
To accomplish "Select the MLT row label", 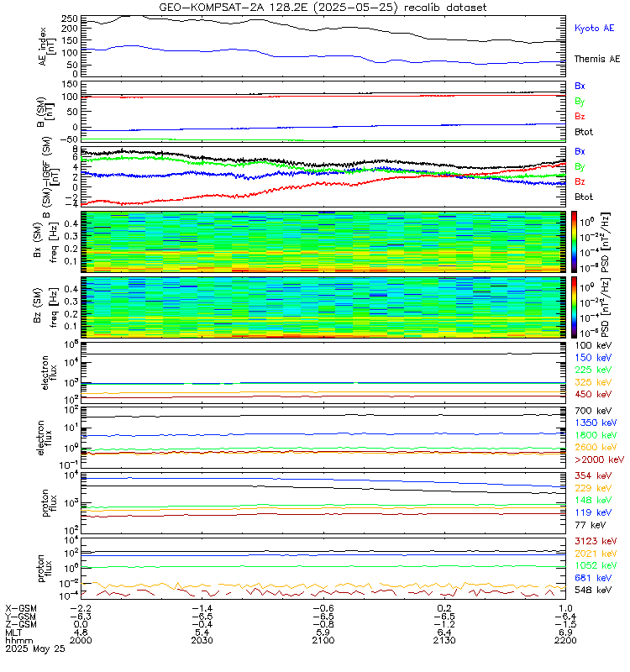I will (13, 633).
